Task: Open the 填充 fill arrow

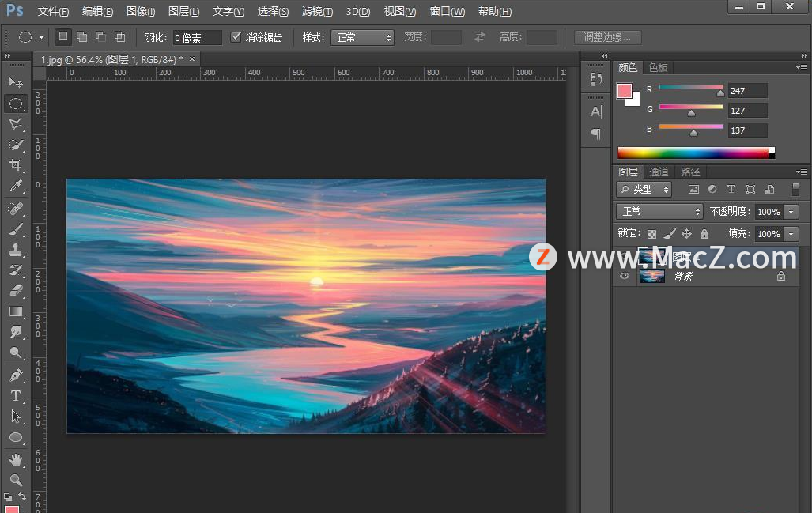Action: (x=791, y=234)
